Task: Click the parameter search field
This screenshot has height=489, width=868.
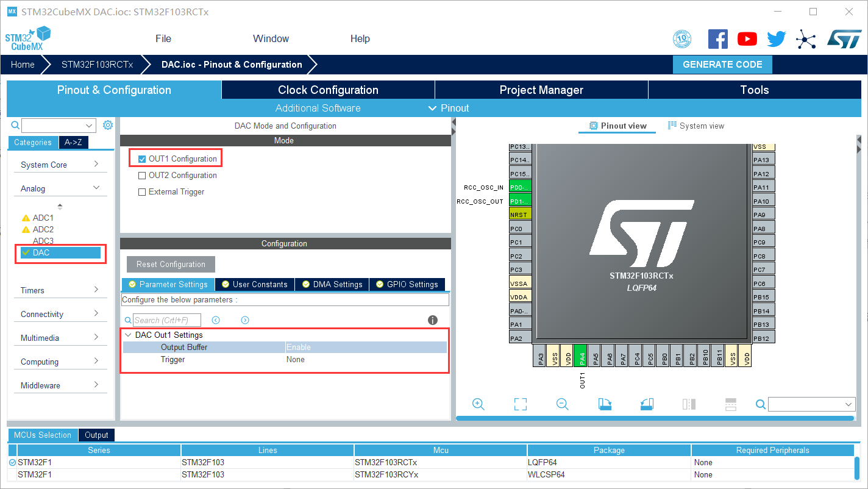Action: pyautogui.click(x=167, y=320)
